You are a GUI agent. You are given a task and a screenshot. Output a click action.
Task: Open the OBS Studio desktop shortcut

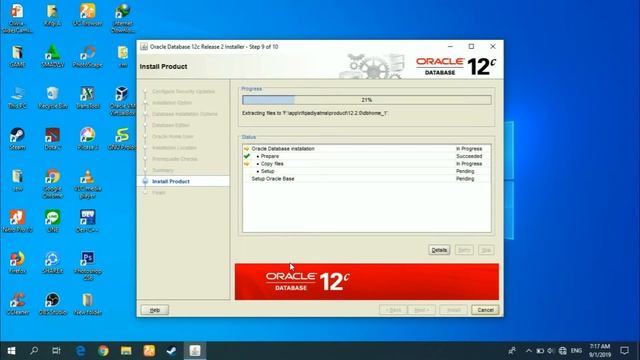pos(53,304)
